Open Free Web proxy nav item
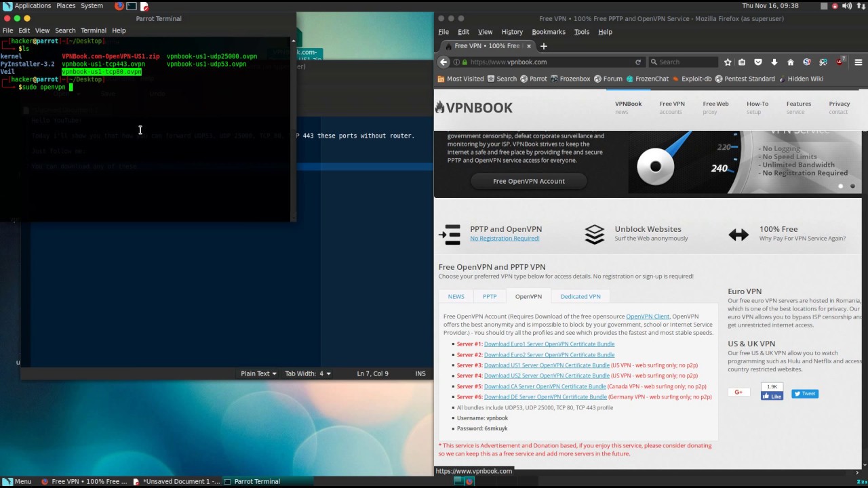This screenshot has height=488, width=868. pos(715,107)
